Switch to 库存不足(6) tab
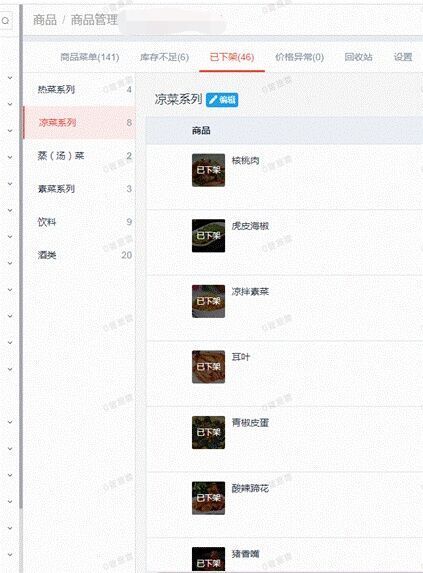The image size is (423, 573). pos(164,57)
